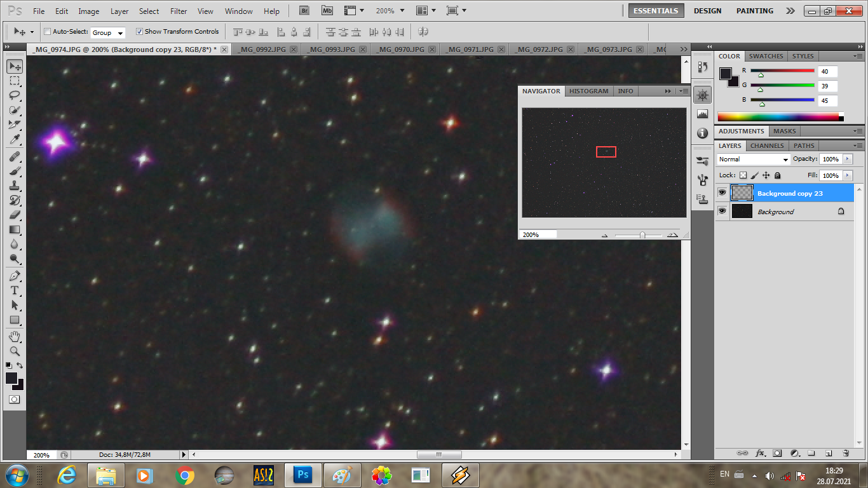Image resolution: width=868 pixels, height=488 pixels.
Task: Toggle lock all for the layer
Action: click(778, 175)
